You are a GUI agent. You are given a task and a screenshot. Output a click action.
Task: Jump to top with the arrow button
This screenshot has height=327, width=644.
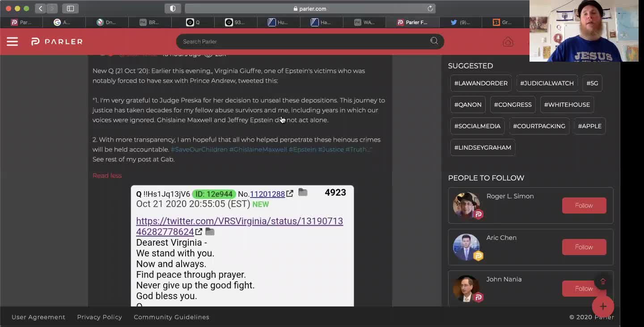click(x=603, y=281)
